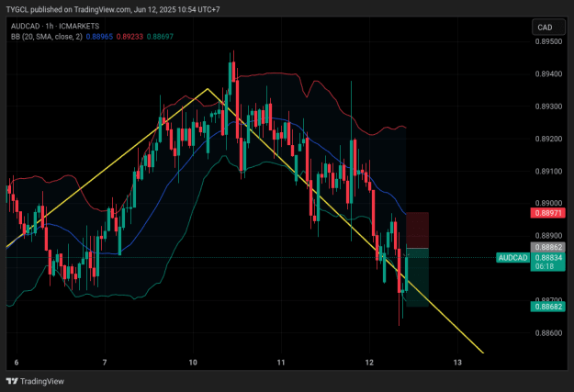Click date label 6 on time axis
The width and height of the screenshot is (574, 392).
click(x=17, y=363)
